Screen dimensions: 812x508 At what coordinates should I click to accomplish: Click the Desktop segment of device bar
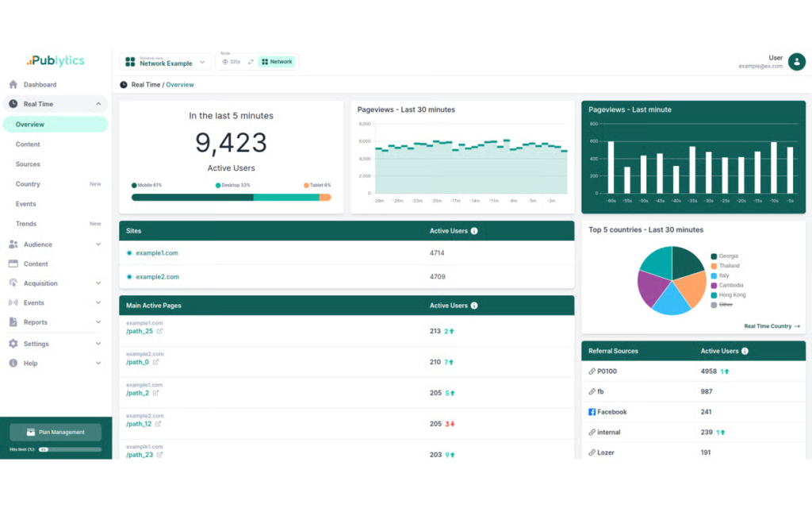(286, 198)
